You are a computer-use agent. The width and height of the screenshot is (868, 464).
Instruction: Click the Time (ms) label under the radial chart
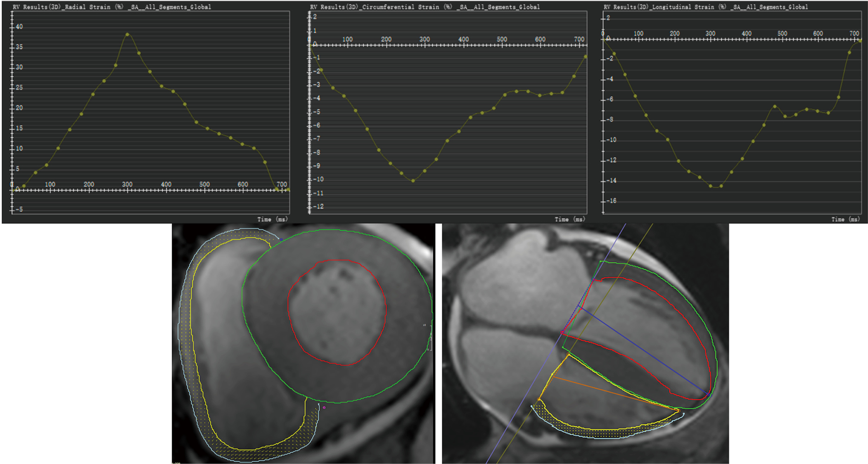273,219
